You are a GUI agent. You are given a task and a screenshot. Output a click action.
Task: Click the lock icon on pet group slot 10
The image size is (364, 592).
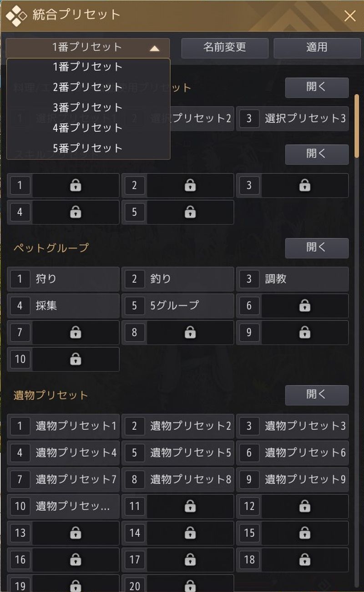(x=76, y=359)
